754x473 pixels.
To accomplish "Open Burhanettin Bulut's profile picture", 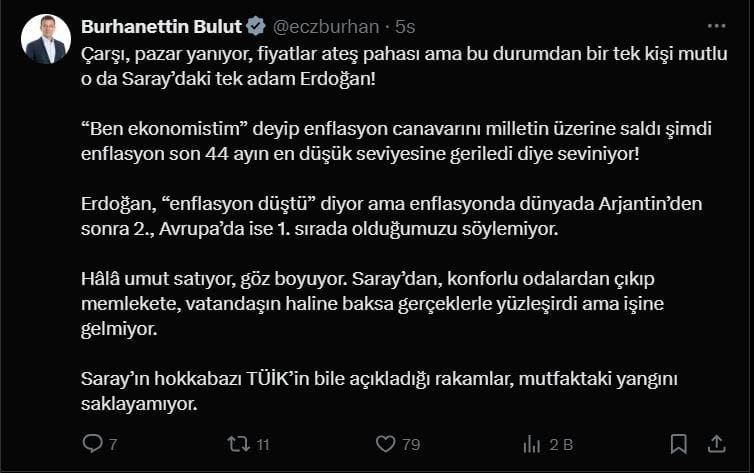I will pyautogui.click(x=46, y=39).
